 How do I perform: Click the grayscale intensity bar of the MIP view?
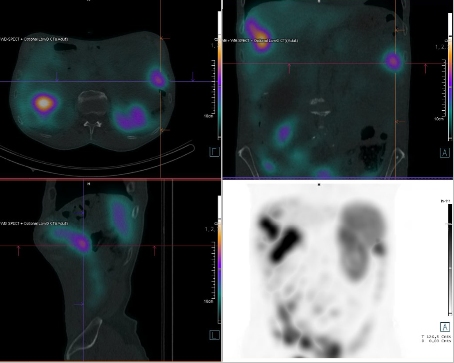(x=450, y=259)
